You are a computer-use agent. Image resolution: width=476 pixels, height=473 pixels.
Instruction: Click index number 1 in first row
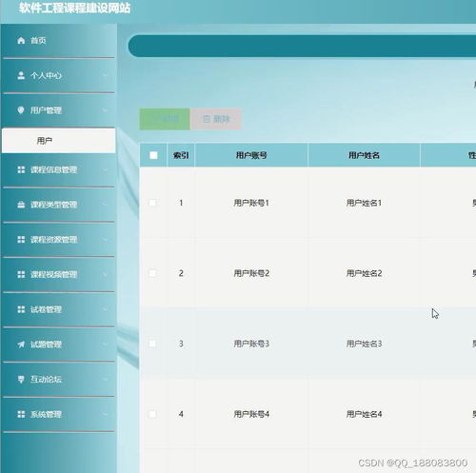[181, 203]
